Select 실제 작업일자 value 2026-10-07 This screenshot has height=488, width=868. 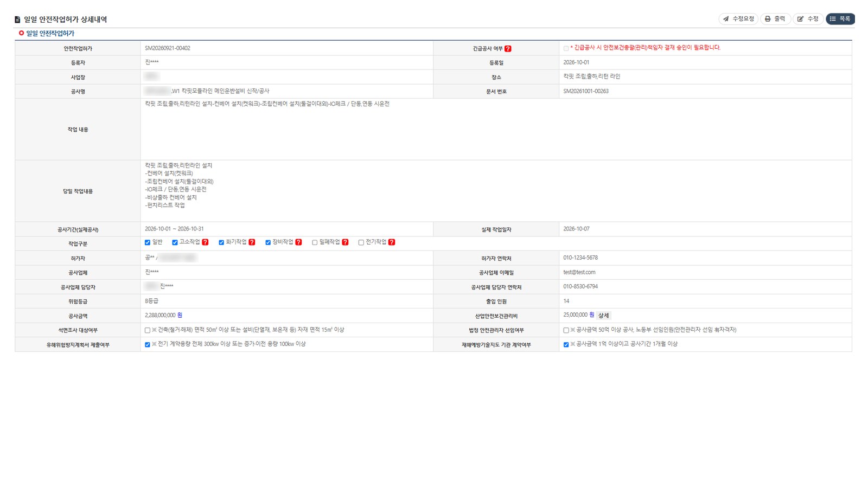(x=576, y=229)
